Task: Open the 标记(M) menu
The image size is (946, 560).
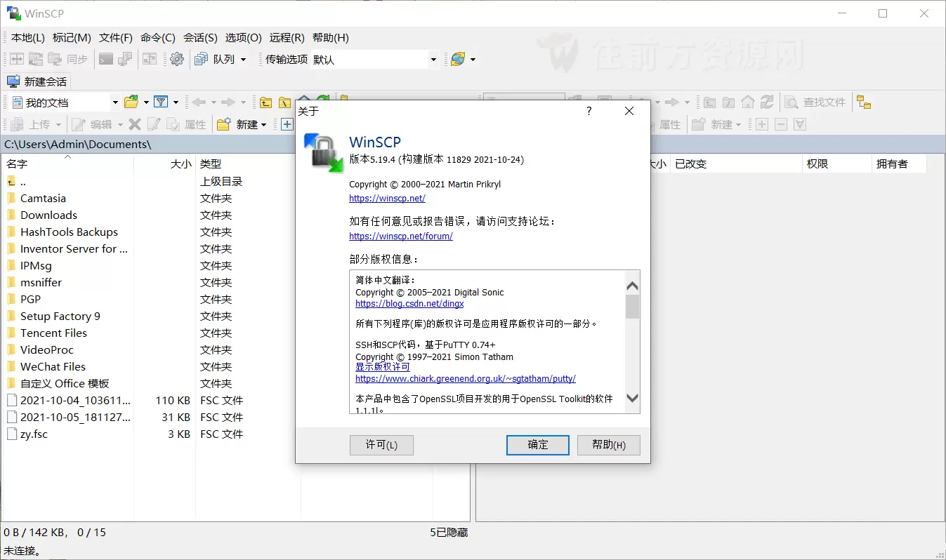Action: click(x=72, y=38)
